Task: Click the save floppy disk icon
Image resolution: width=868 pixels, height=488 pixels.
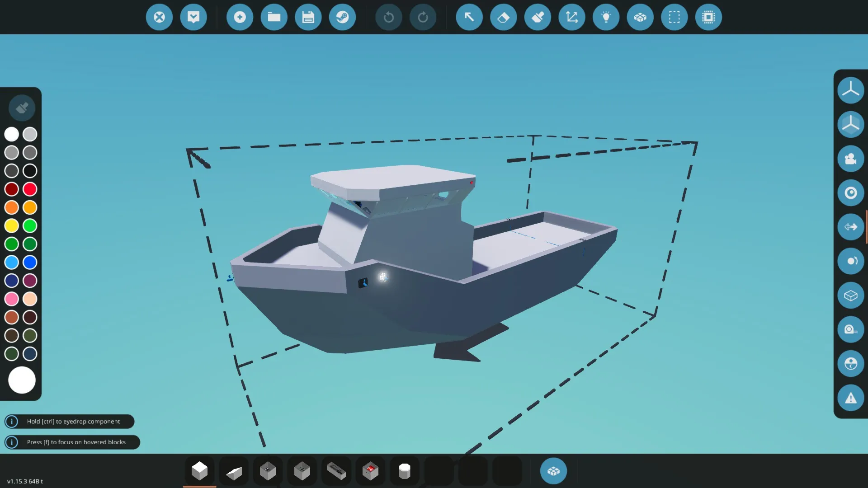Action: (308, 17)
